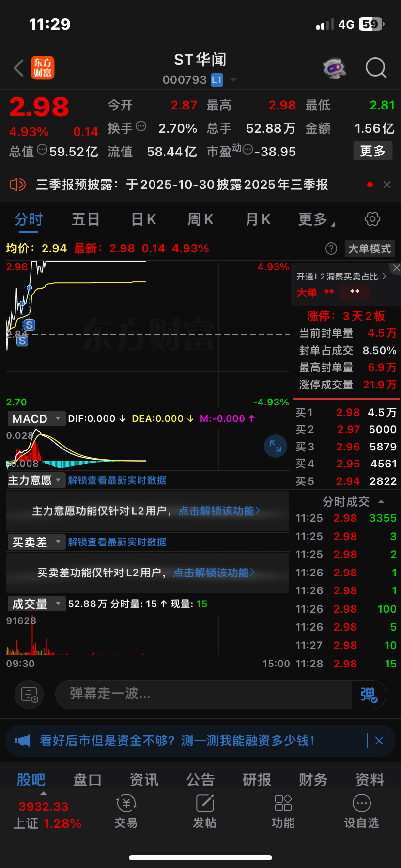
Task: Open 更多 quote details button
Action: click(372, 151)
